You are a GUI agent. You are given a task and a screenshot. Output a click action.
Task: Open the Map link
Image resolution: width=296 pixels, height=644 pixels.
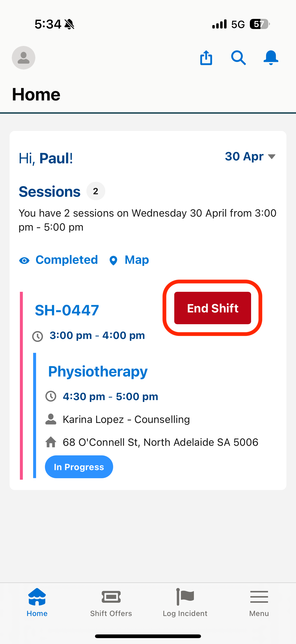pyautogui.click(x=137, y=260)
